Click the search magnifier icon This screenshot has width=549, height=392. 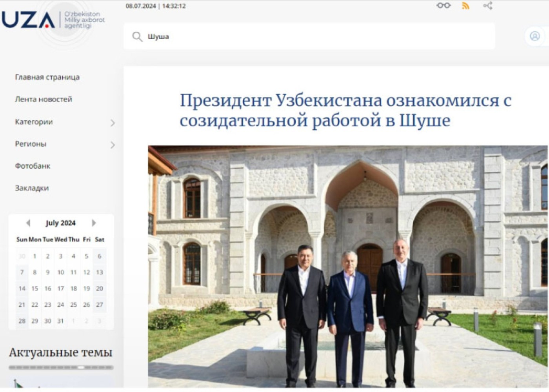pos(137,37)
